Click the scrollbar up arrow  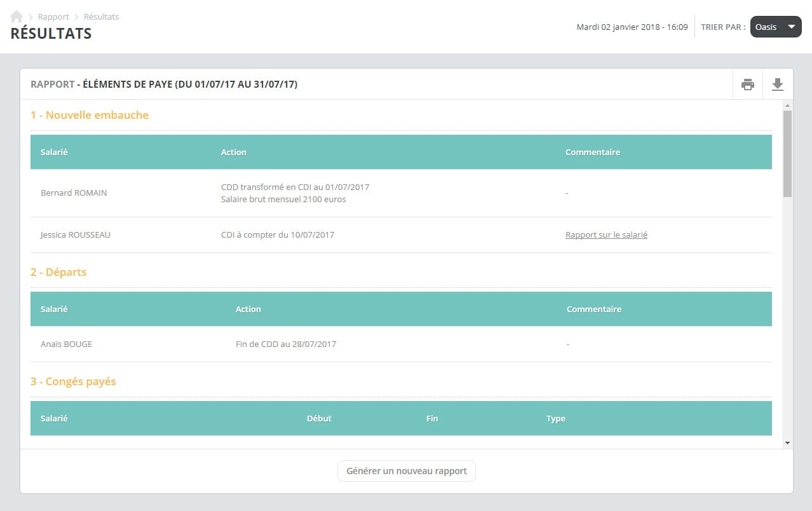[787, 105]
